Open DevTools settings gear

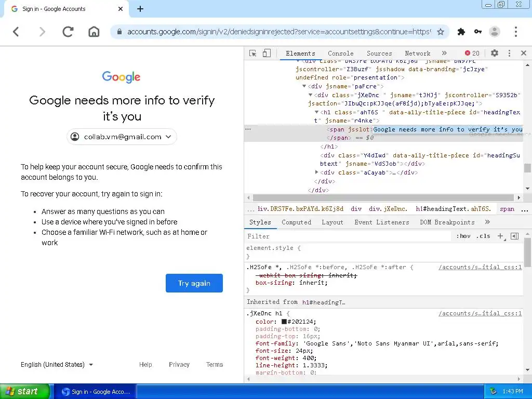click(x=495, y=53)
